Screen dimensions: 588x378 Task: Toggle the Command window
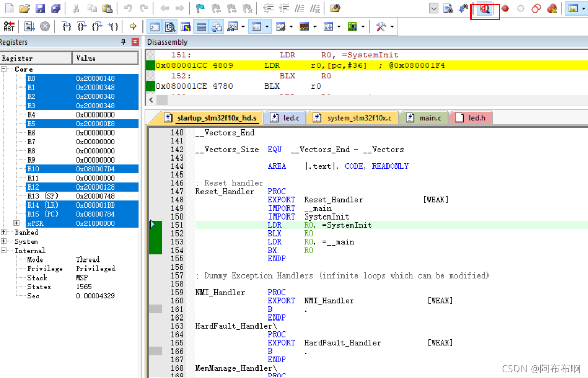(154, 26)
